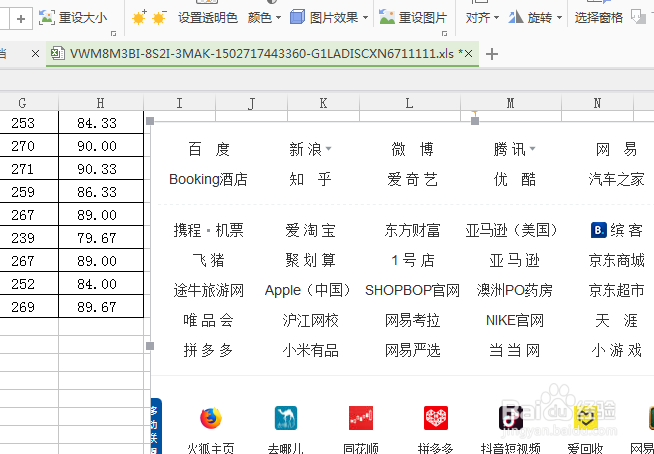Expand the 旋转 rotate dropdown arrow
Screen dimensions: 654x454
click(559, 18)
